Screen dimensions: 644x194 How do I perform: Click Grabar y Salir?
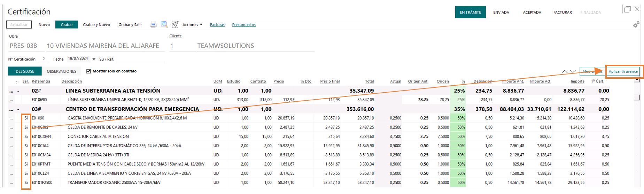pos(130,25)
